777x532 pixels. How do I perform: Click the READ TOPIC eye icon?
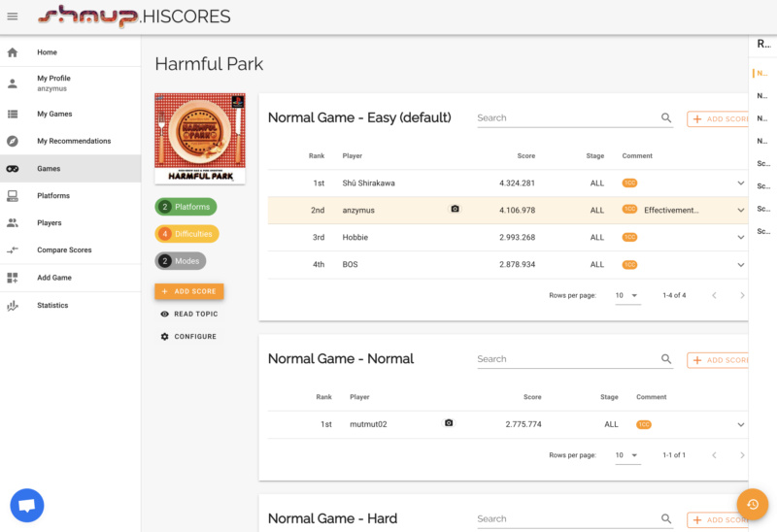tap(164, 314)
